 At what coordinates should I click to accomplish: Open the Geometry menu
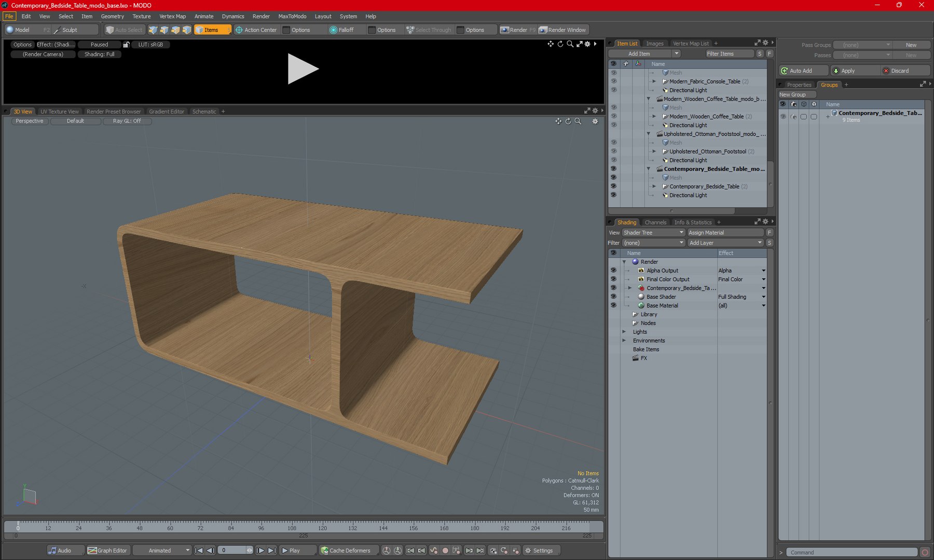(112, 16)
